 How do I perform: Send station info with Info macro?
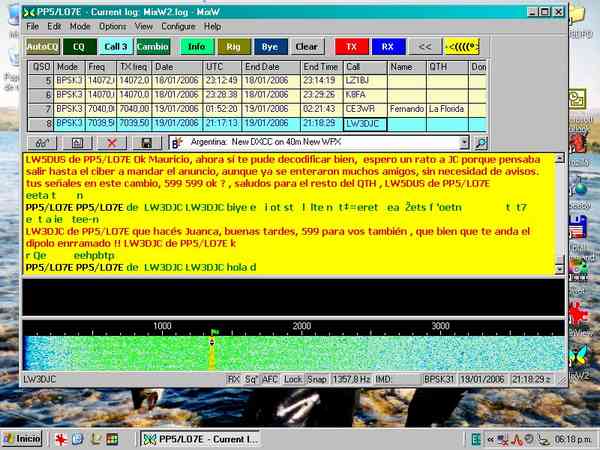[196, 47]
